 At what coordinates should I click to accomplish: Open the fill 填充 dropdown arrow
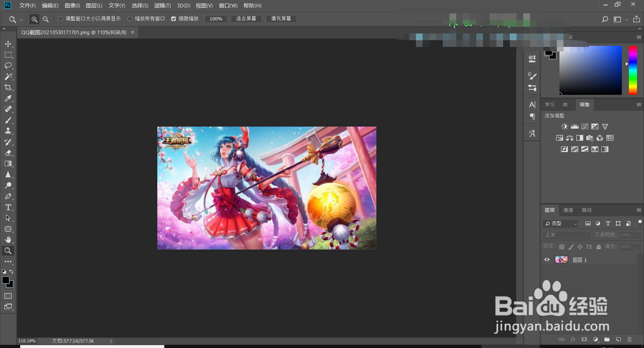point(639,247)
